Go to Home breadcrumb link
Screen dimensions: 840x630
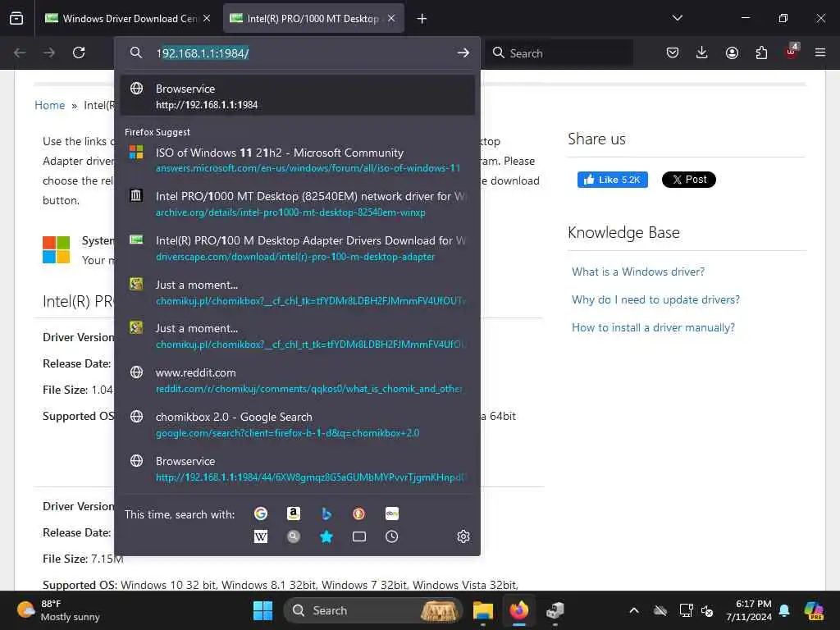(50, 105)
